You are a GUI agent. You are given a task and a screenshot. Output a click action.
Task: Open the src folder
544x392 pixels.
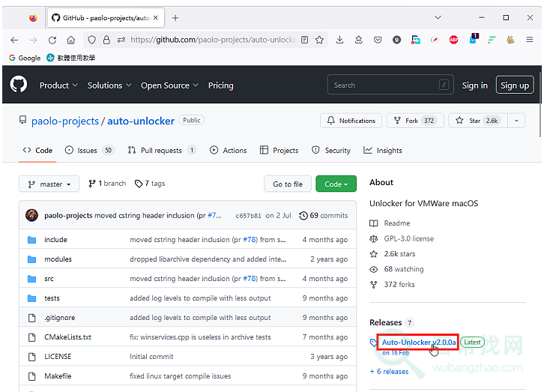click(x=49, y=279)
